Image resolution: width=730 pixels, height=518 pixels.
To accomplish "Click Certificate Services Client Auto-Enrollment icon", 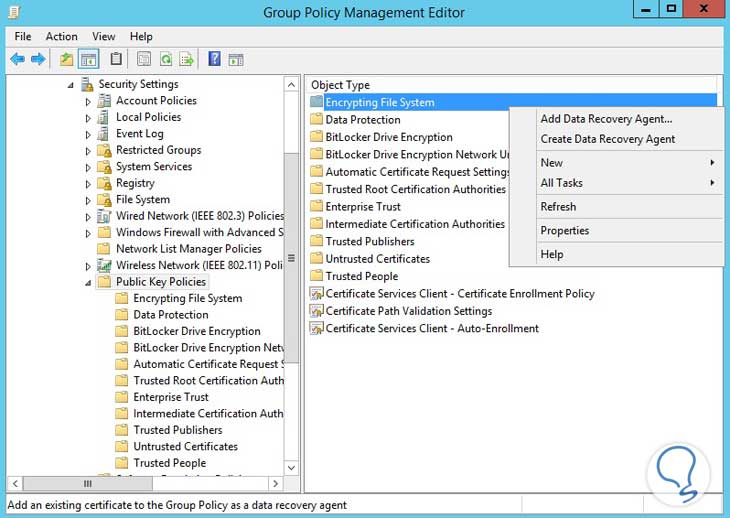I will pos(317,328).
